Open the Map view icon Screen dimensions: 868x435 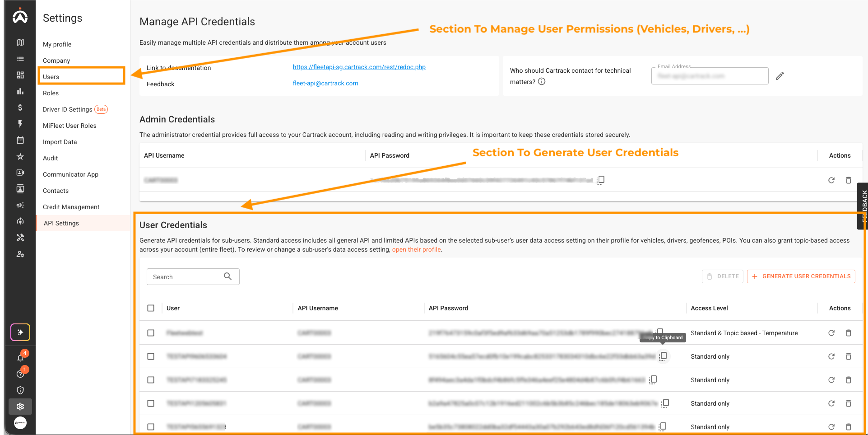pyautogui.click(x=20, y=42)
